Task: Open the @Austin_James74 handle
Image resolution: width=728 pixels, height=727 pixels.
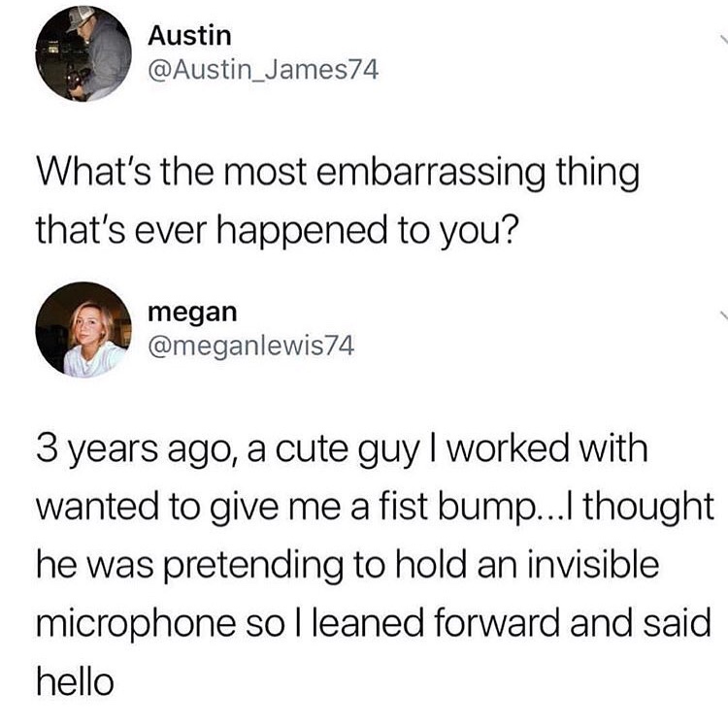Action: pos(263,70)
